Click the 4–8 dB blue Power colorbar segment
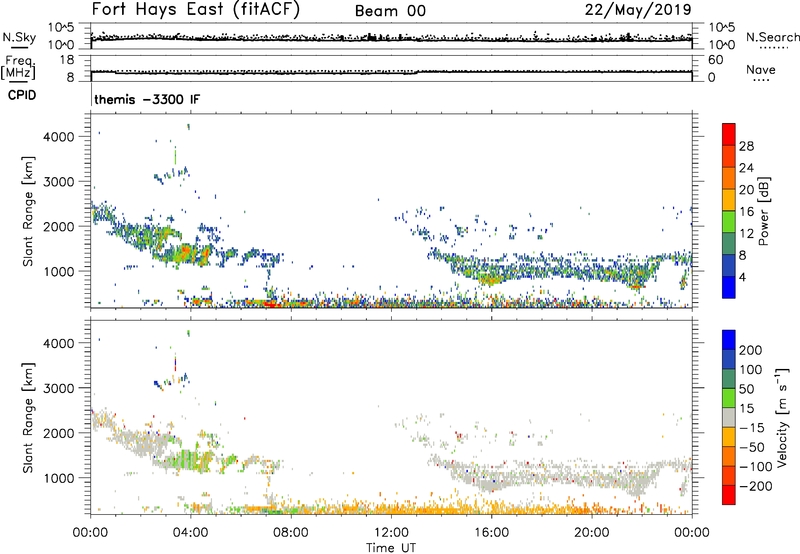Screen dimensions: 800x554 pyautogui.click(x=729, y=265)
